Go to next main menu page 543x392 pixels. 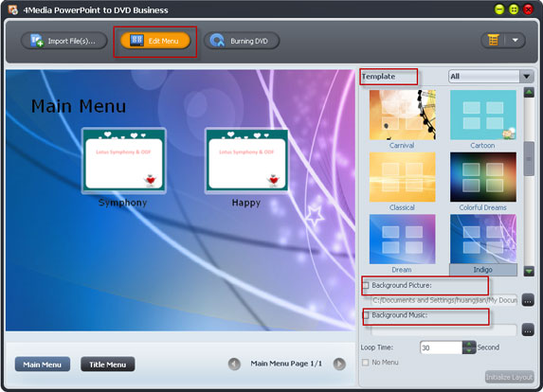(339, 364)
